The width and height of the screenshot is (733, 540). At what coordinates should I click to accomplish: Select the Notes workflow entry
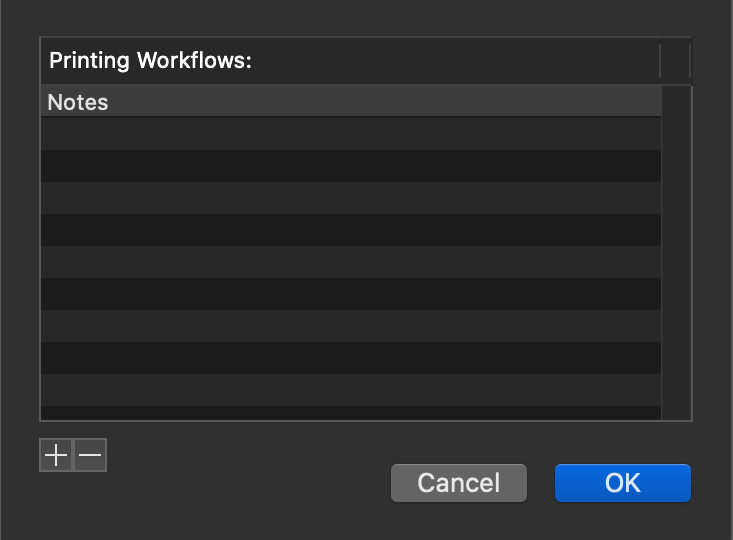click(x=351, y=101)
